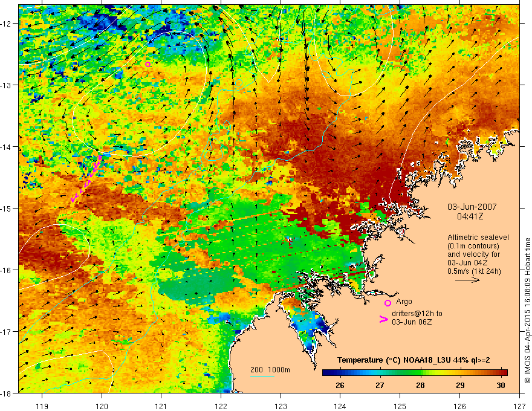Image resolution: width=532 pixels, height=411 pixels.
Task: Click the longitude axis label 120
Action: coord(102,406)
